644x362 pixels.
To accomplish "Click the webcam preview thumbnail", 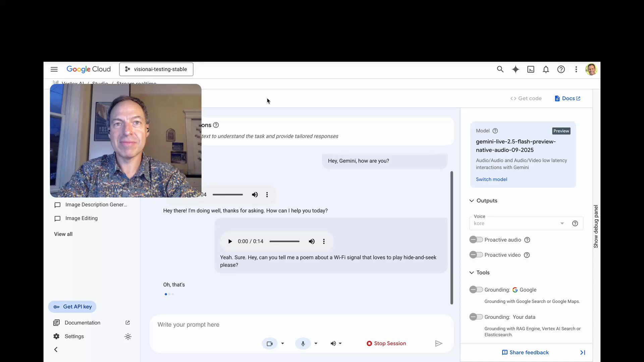I will tap(125, 140).
